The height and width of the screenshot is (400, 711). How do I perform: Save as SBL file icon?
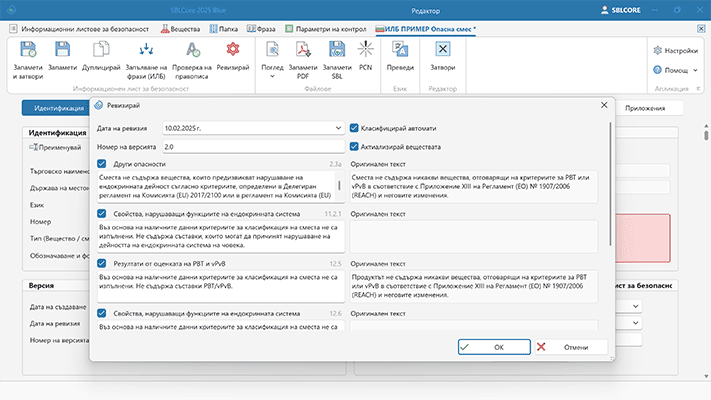[337, 49]
